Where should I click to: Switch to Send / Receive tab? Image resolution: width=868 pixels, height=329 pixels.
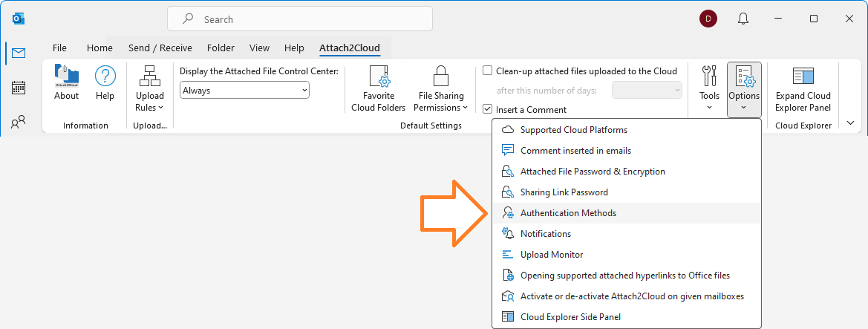tap(160, 48)
